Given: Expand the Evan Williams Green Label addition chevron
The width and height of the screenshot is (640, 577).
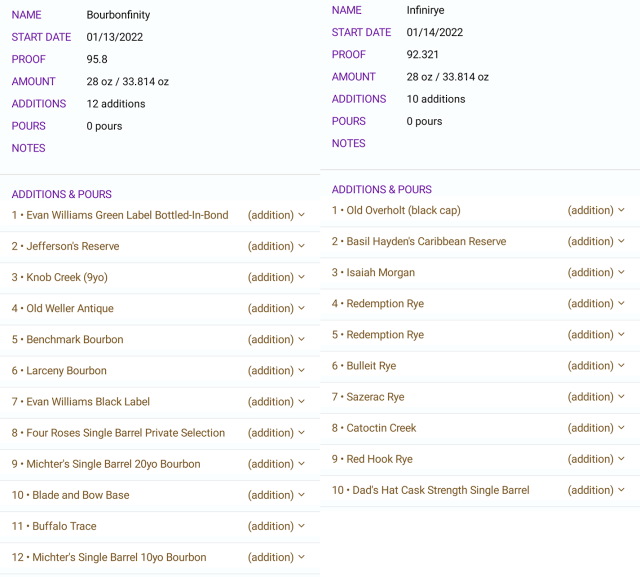Looking at the screenshot, I should 301,215.
